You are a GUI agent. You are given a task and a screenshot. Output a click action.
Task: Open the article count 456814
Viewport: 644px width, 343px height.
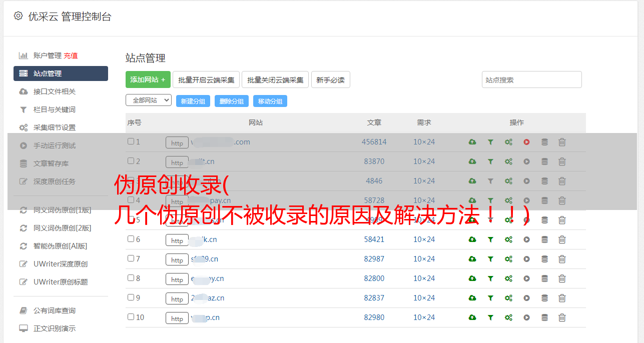[x=374, y=142]
